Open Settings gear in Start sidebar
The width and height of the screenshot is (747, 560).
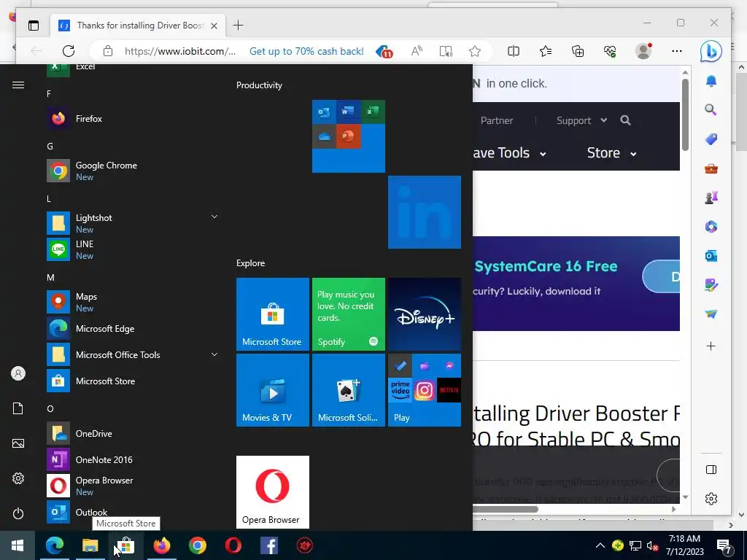tap(18, 478)
